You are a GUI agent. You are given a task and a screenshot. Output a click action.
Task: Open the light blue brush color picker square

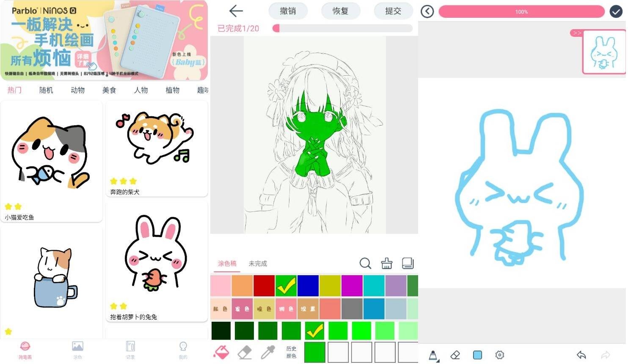(477, 355)
